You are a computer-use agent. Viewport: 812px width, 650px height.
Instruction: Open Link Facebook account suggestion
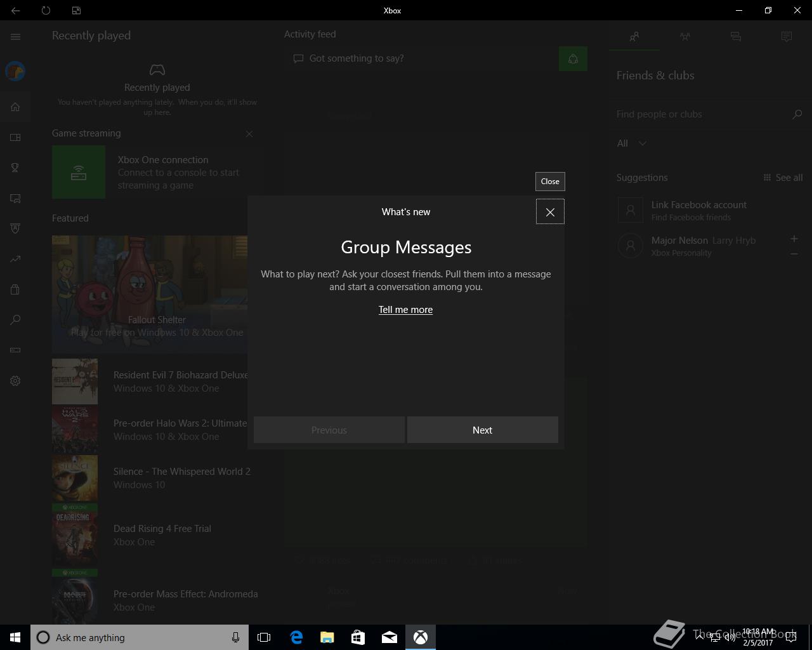pos(710,210)
